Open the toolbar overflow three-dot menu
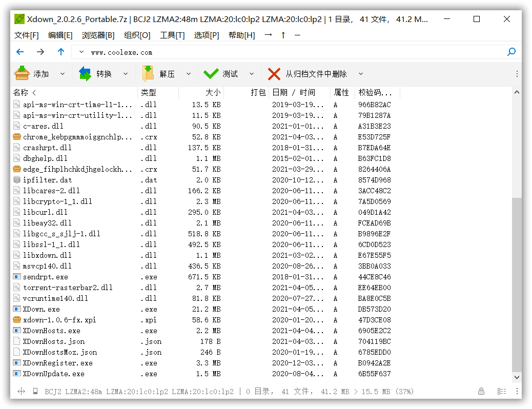Viewport: 532px width, 409px height. tap(517, 74)
